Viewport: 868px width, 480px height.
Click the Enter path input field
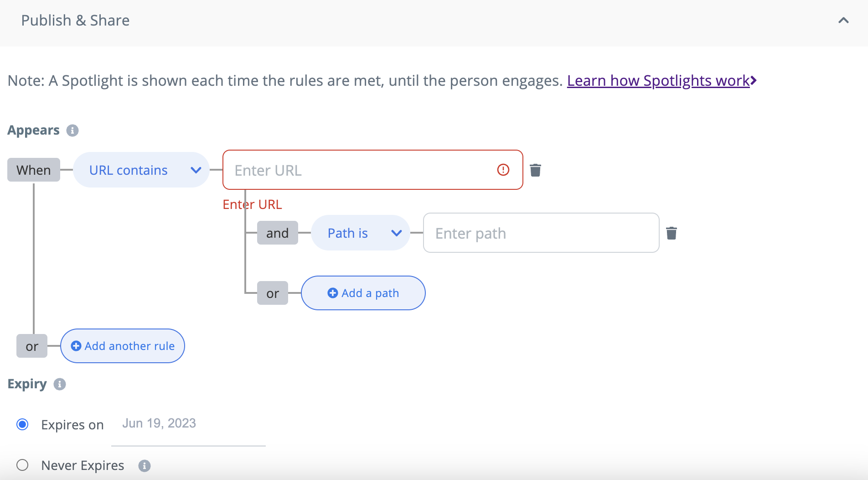[x=541, y=233]
